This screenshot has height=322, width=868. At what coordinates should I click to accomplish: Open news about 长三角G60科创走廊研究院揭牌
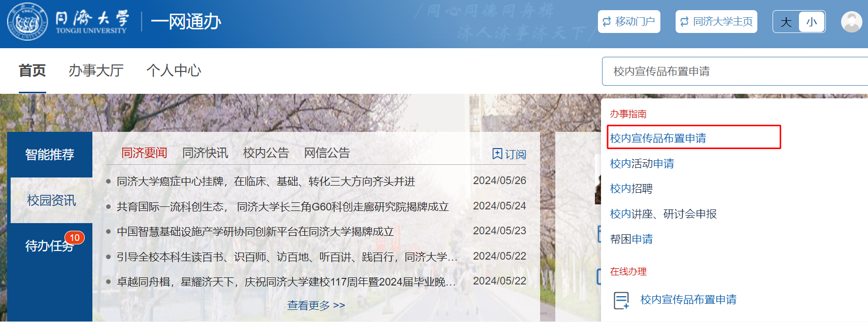coord(283,207)
